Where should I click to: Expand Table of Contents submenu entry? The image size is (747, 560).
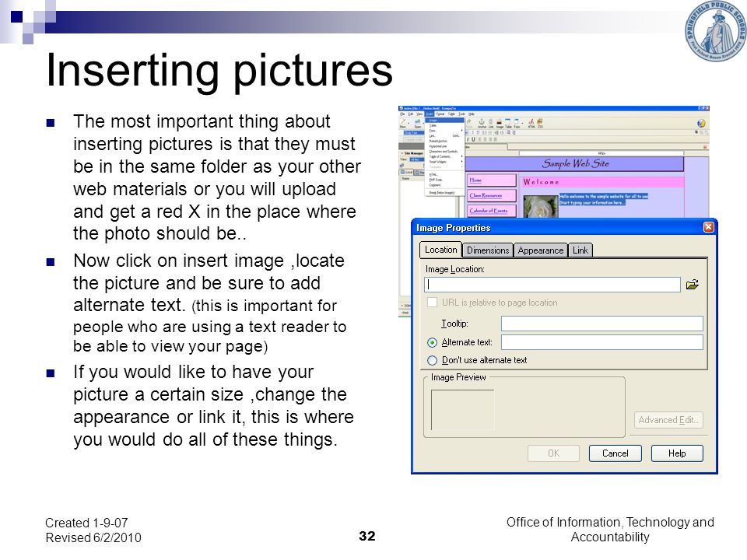[x=444, y=156]
